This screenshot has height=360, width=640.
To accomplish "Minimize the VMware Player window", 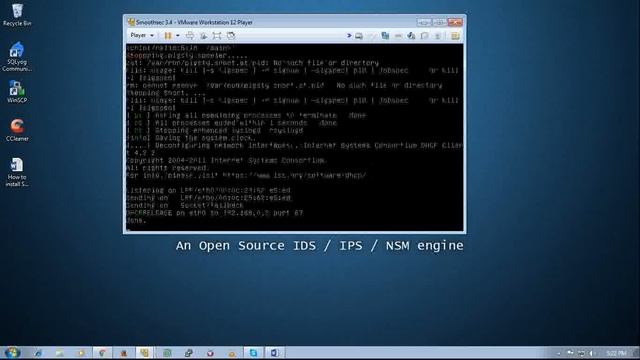I will (424, 22).
